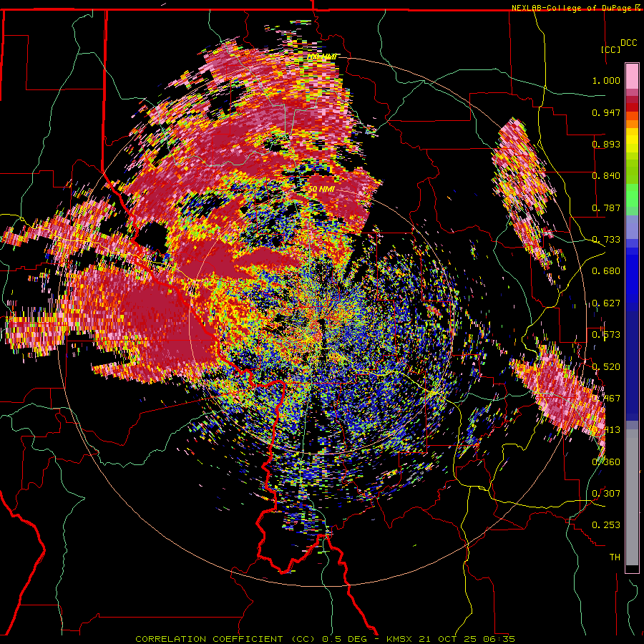The width and height of the screenshot is (644, 644).
Task: Select the 0.520 legend value
Action: (606, 367)
